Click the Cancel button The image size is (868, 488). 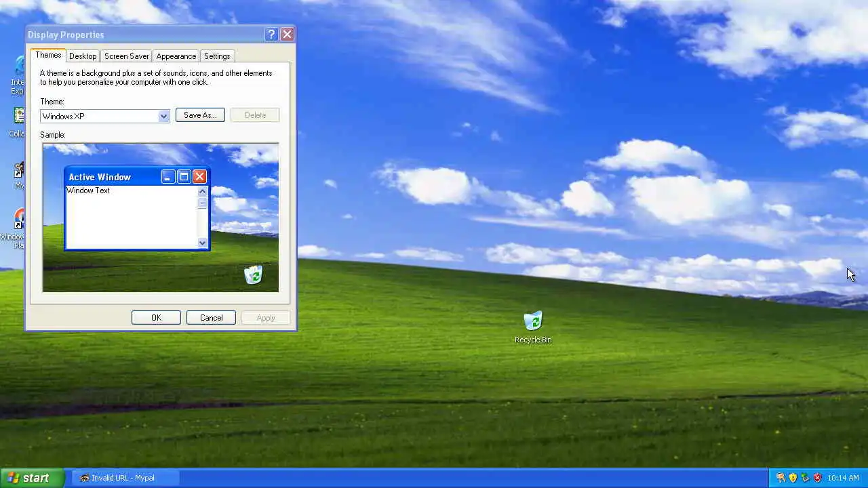[211, 318]
